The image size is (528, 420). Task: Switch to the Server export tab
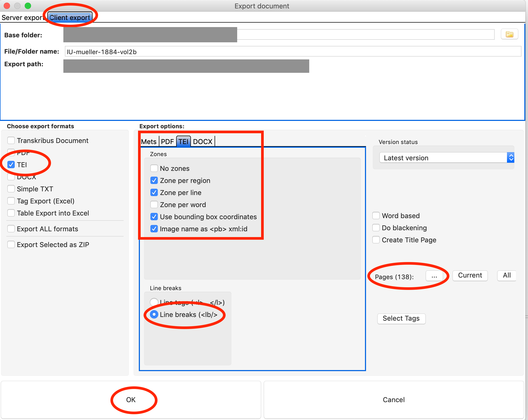tap(22, 17)
